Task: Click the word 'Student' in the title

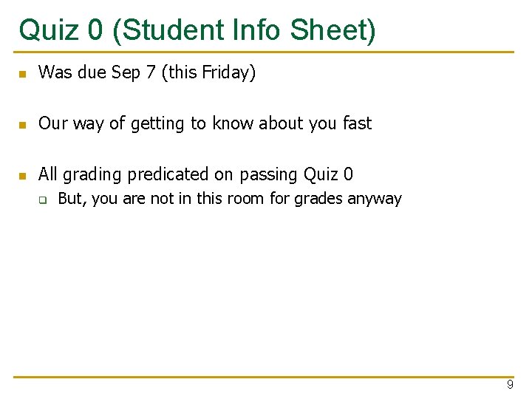Action: coord(174,30)
